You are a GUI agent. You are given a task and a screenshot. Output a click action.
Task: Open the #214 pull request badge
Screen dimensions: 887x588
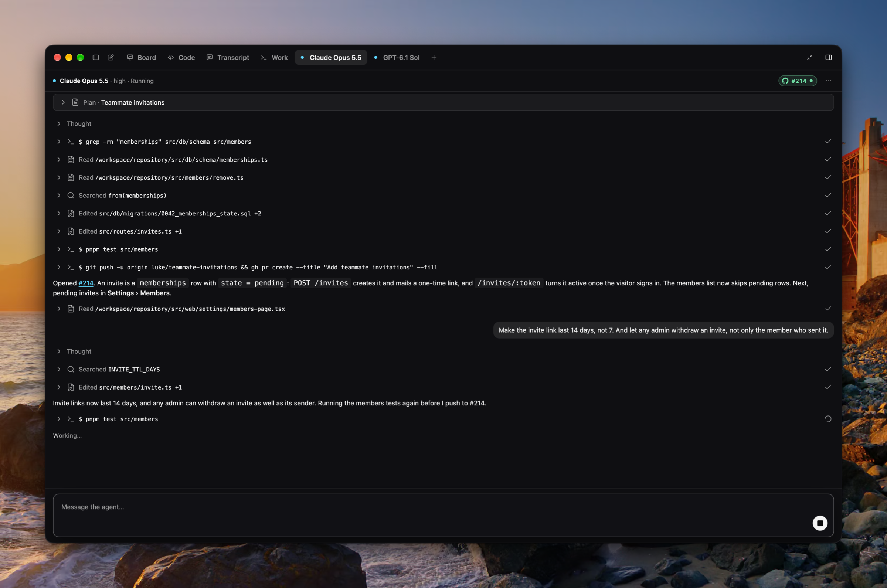tap(798, 81)
